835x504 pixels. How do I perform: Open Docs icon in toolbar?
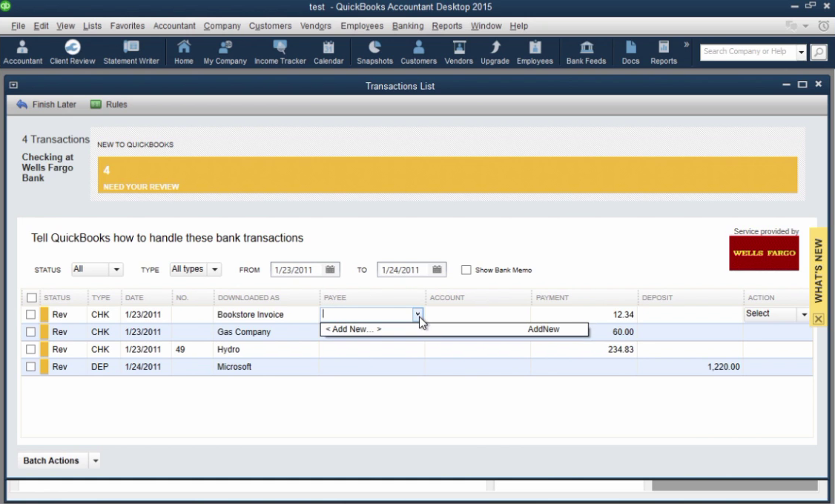(630, 53)
